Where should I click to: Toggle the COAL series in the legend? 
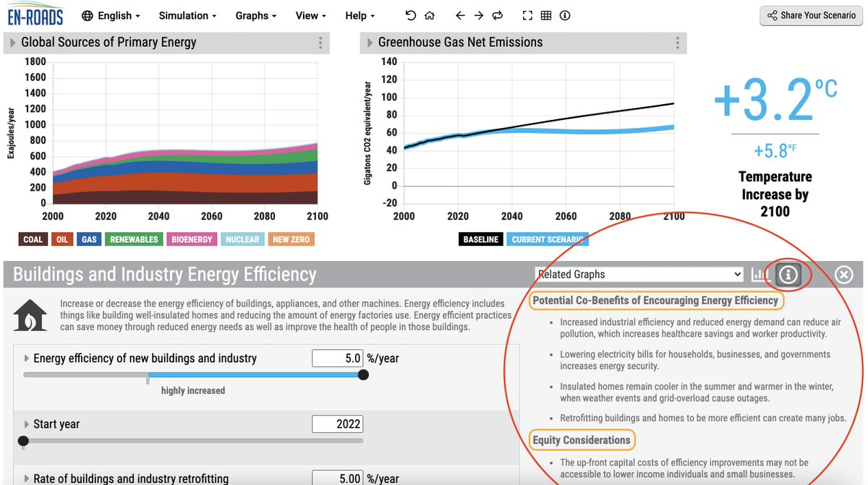click(33, 238)
